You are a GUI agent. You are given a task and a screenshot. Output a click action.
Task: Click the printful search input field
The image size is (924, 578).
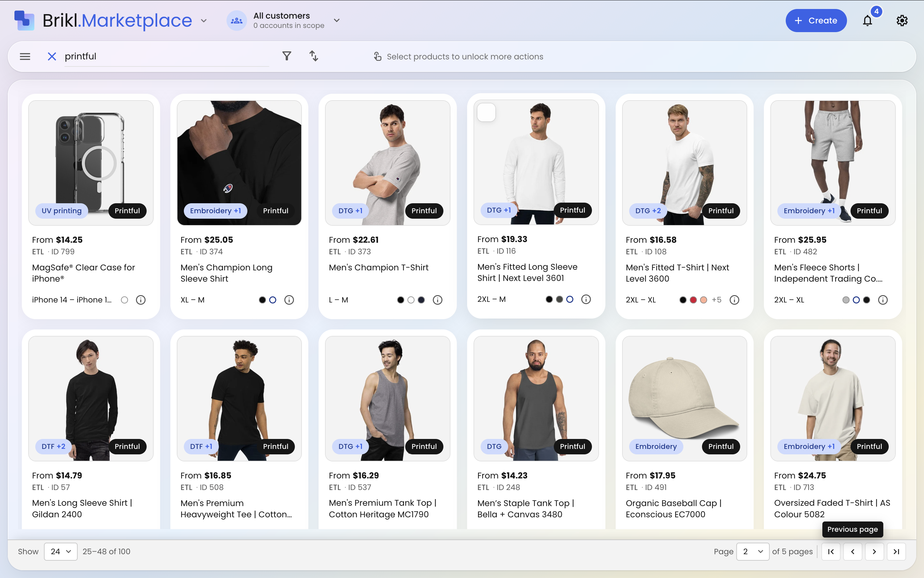(167, 57)
